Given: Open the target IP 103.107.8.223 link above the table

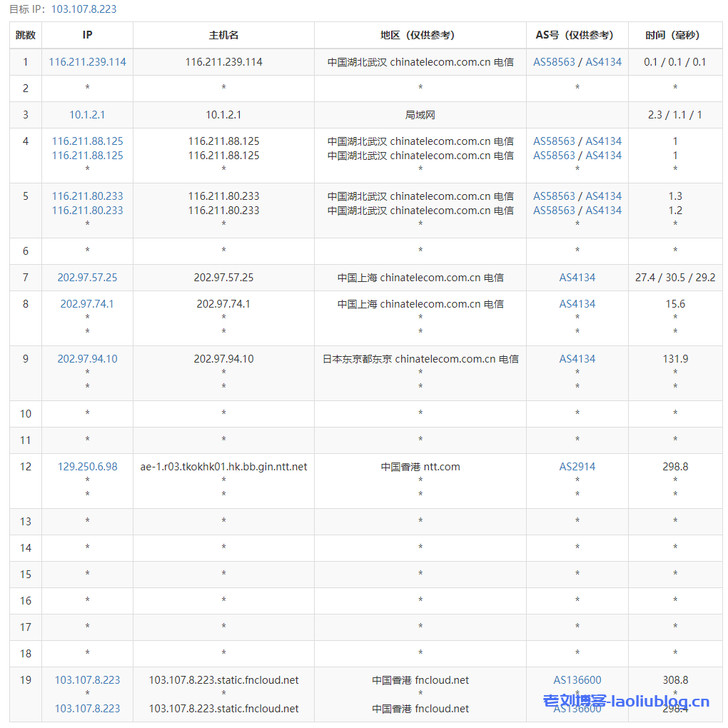Looking at the screenshot, I should pyautogui.click(x=84, y=9).
